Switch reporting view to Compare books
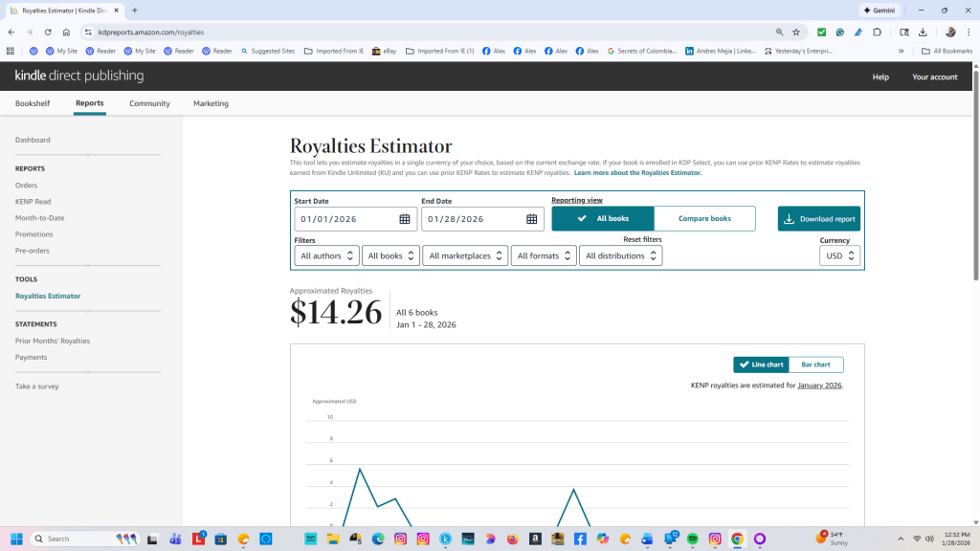 (x=704, y=218)
